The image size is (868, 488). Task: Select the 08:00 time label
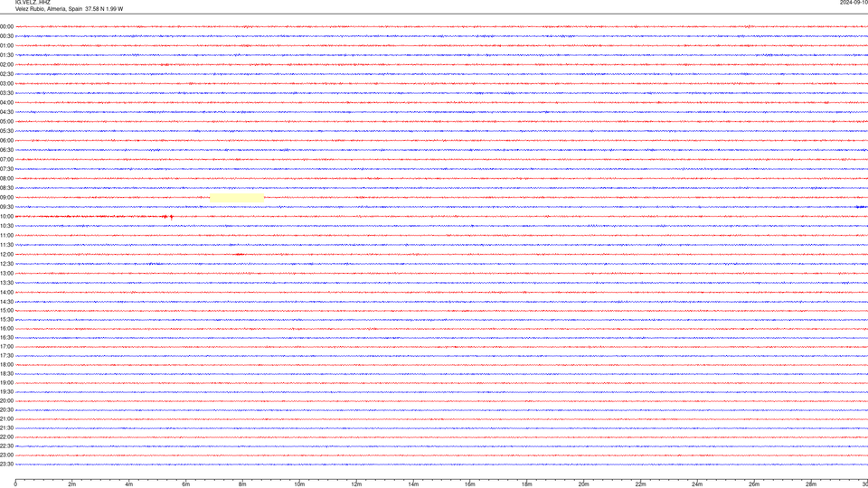point(6,179)
